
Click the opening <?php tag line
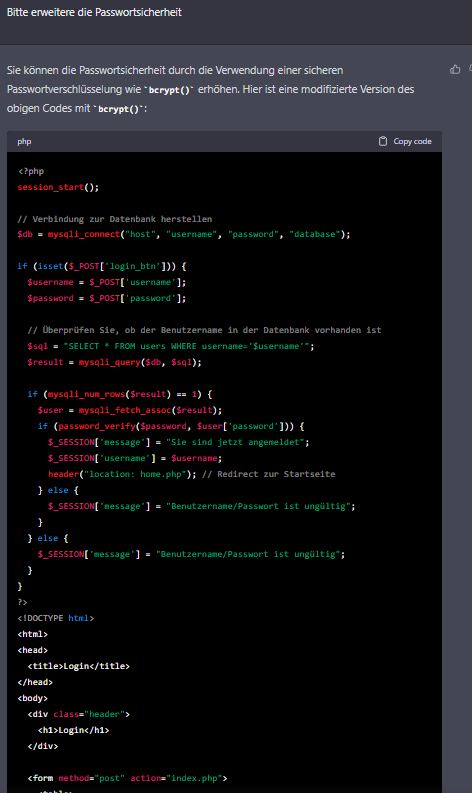point(31,171)
